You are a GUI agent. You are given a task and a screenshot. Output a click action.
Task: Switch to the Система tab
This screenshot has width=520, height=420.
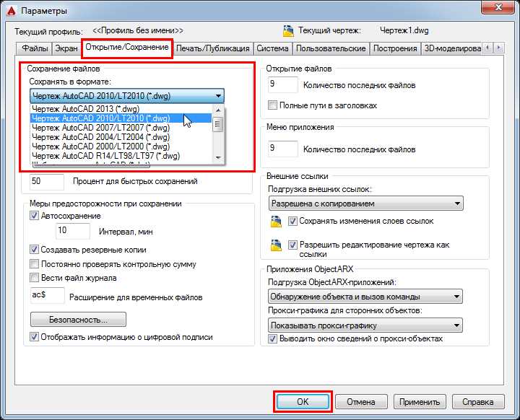(272, 48)
